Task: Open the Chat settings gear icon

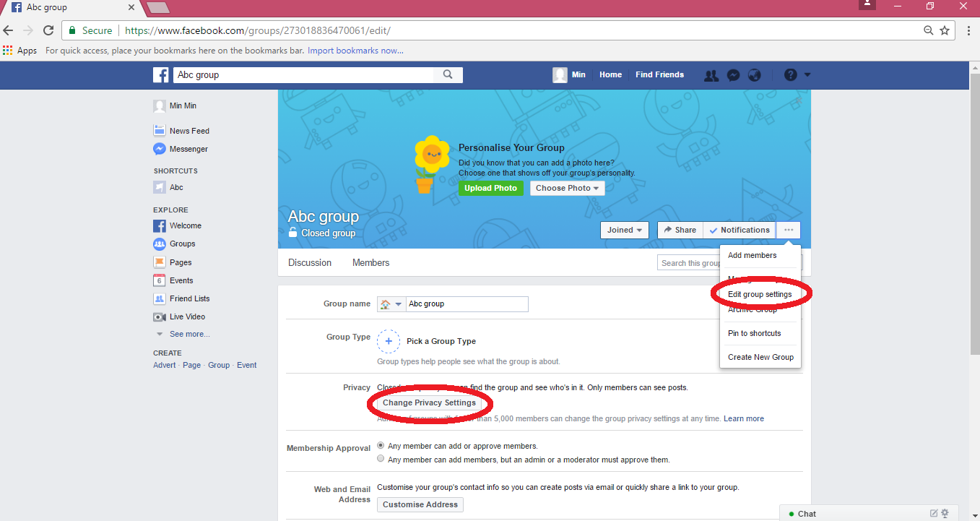Action: pos(945,514)
